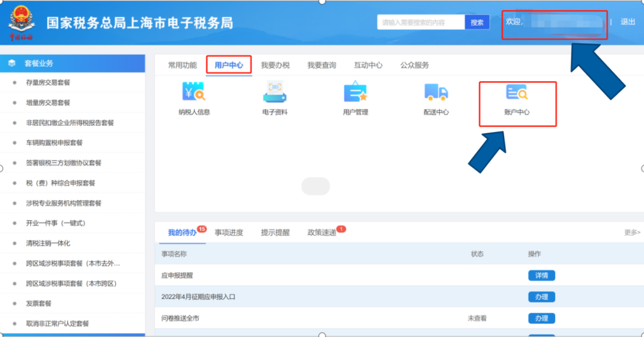Open 开业一件事（一键式）
Screen dimensions: 644x337
point(56,223)
